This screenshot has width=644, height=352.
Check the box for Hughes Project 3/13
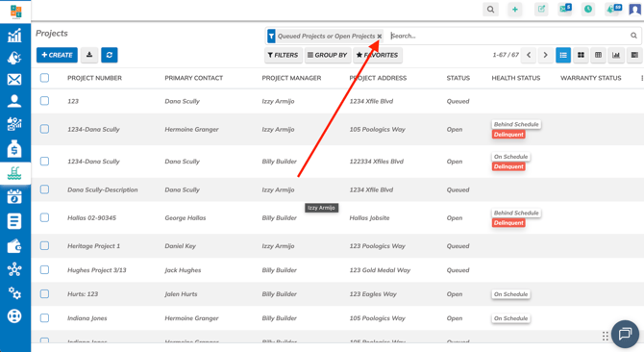click(44, 270)
